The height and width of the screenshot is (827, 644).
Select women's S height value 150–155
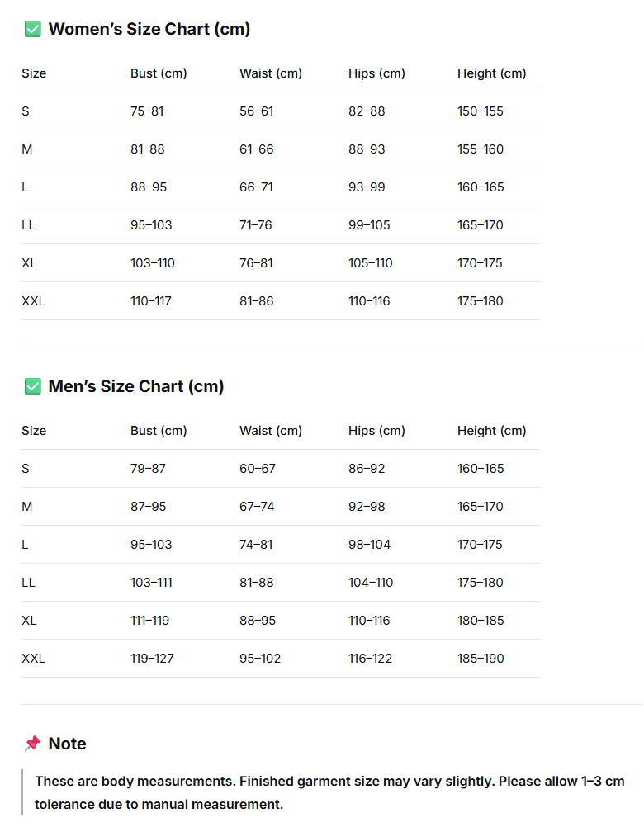point(480,111)
